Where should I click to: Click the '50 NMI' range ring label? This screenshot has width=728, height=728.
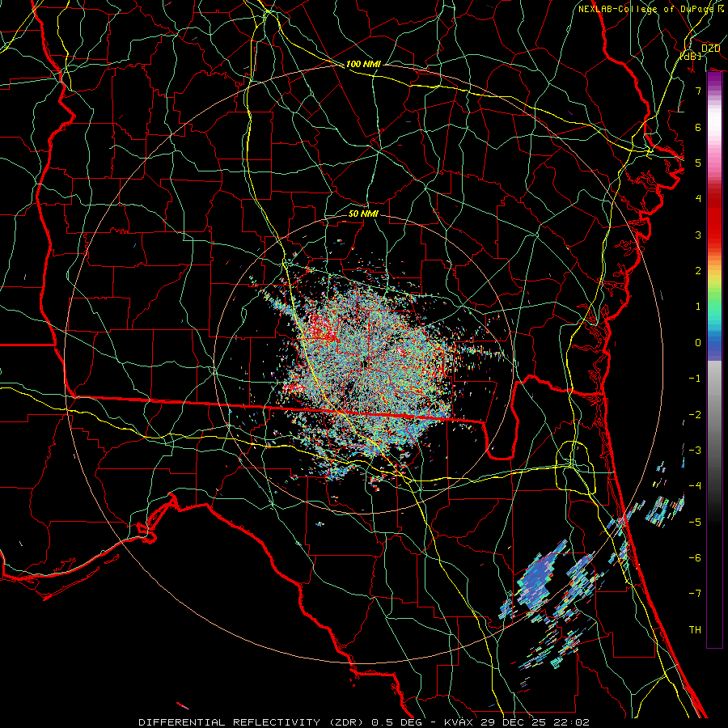[363, 214]
